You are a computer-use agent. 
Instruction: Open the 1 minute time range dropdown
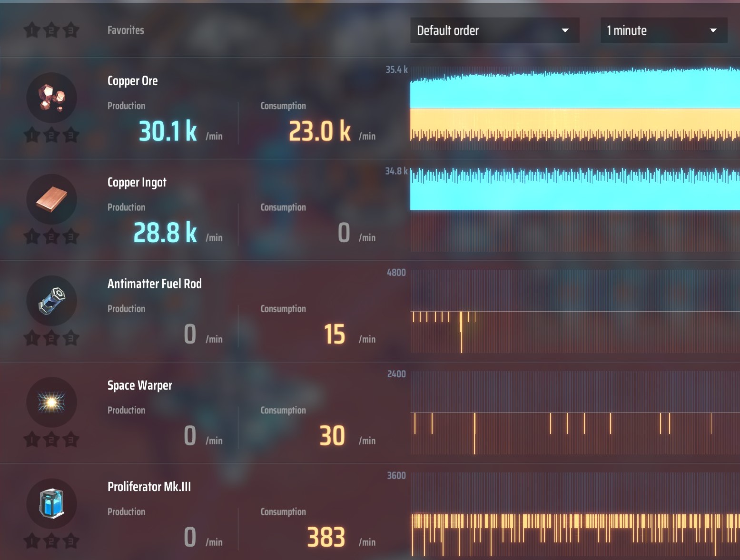point(663,30)
